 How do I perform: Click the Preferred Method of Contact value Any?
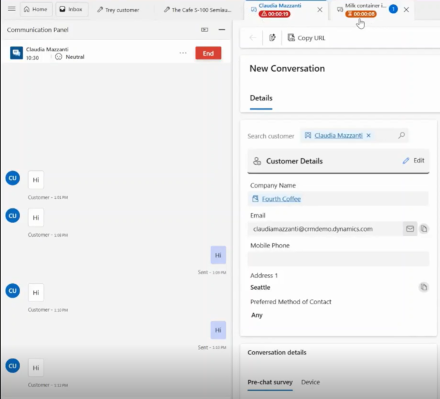pyautogui.click(x=257, y=315)
